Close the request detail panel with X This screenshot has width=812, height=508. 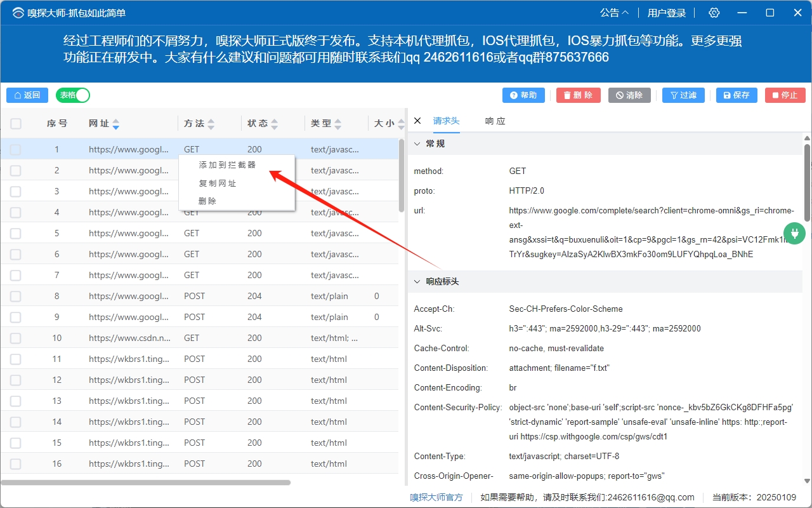pyautogui.click(x=417, y=121)
